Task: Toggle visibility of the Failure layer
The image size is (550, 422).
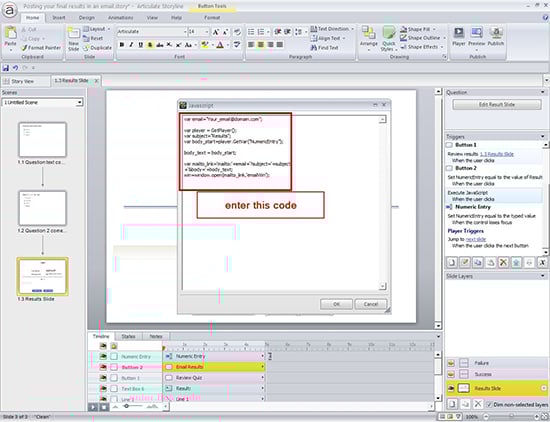Action: tap(451, 363)
